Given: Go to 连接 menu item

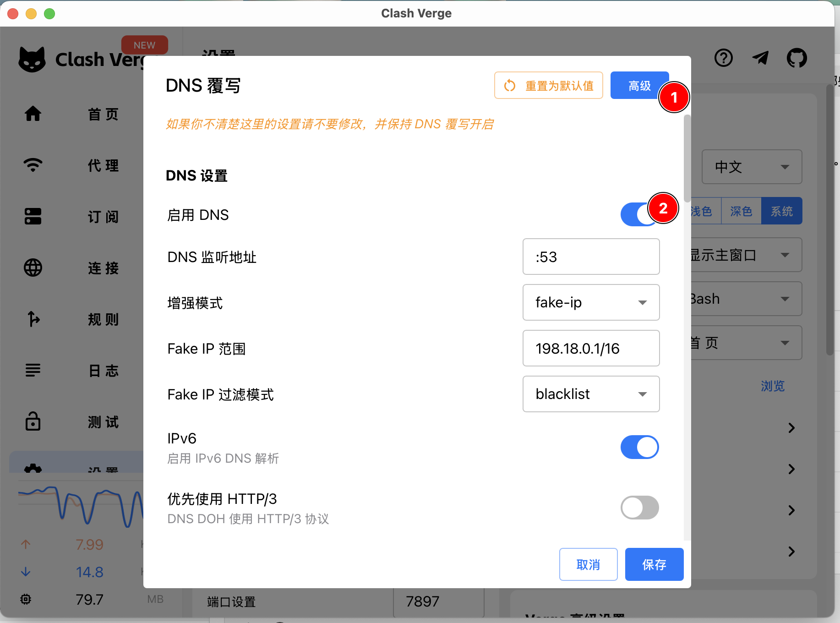Looking at the screenshot, I should click(x=104, y=268).
